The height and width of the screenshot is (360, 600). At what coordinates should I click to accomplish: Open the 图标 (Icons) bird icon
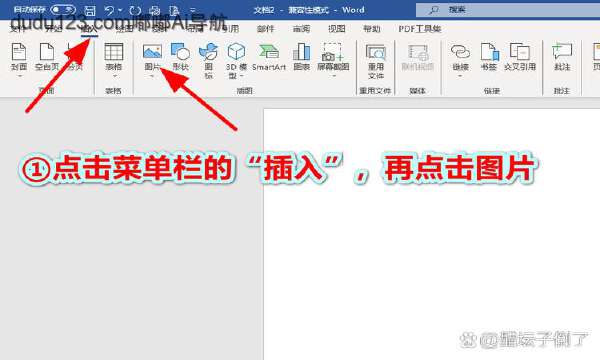208,60
